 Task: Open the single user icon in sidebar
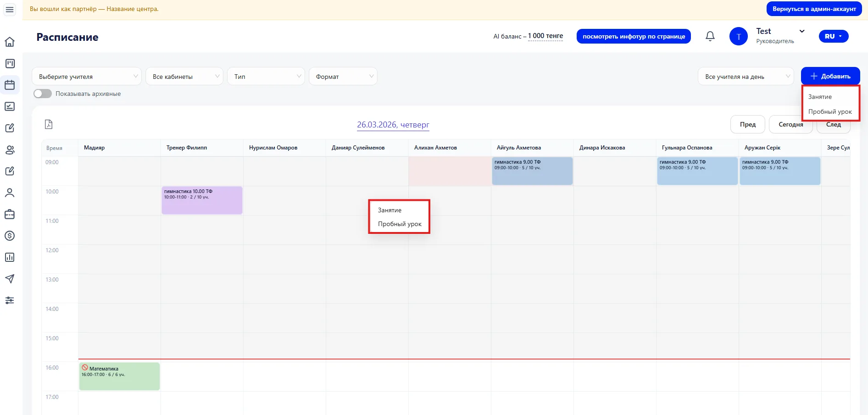point(10,193)
